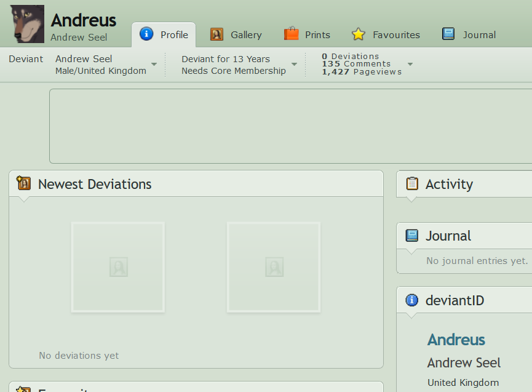This screenshot has width=532, height=392.
Task: Click 'Male/United Kingdom' text
Action: pos(101,71)
